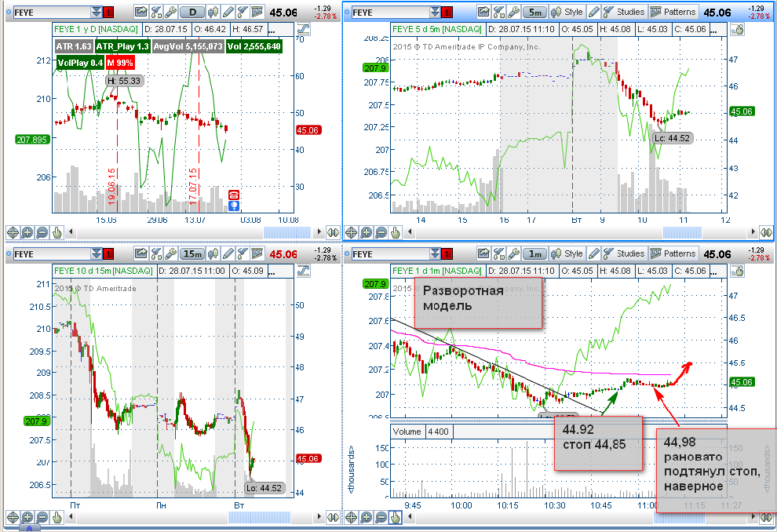The height and width of the screenshot is (532, 777).
Task: Open the 1m timeframe selector
Action: (x=534, y=253)
